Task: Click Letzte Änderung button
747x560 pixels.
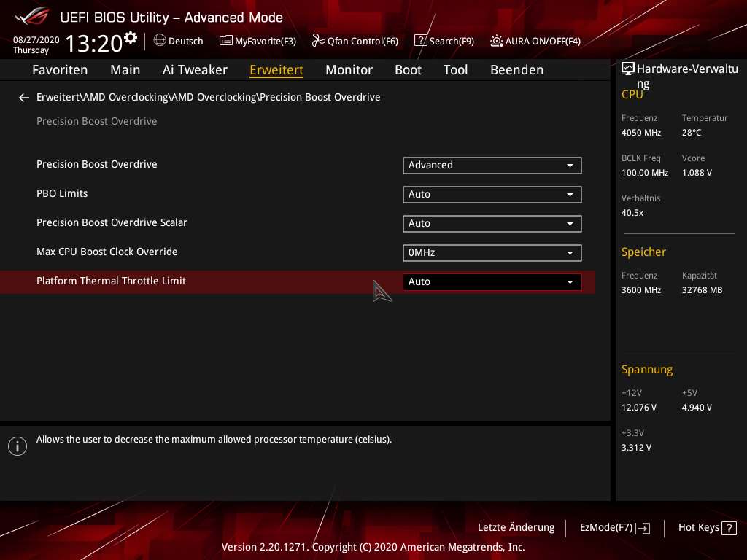Action: coord(516,527)
